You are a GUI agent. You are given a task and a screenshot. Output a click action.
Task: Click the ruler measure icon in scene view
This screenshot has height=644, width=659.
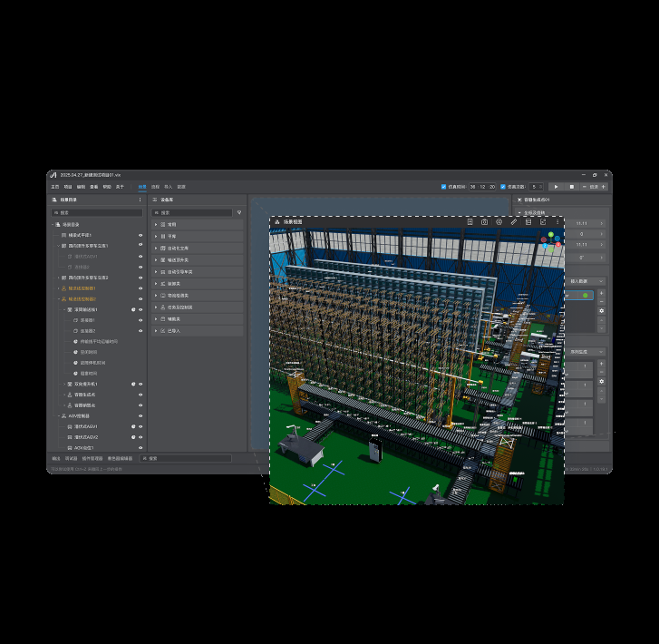pos(514,221)
